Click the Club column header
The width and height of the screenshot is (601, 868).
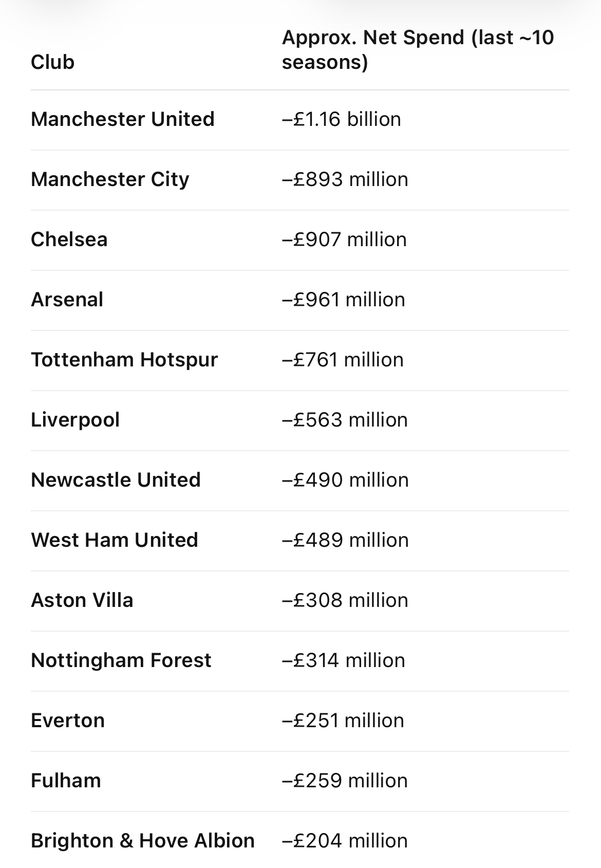pos(53,62)
